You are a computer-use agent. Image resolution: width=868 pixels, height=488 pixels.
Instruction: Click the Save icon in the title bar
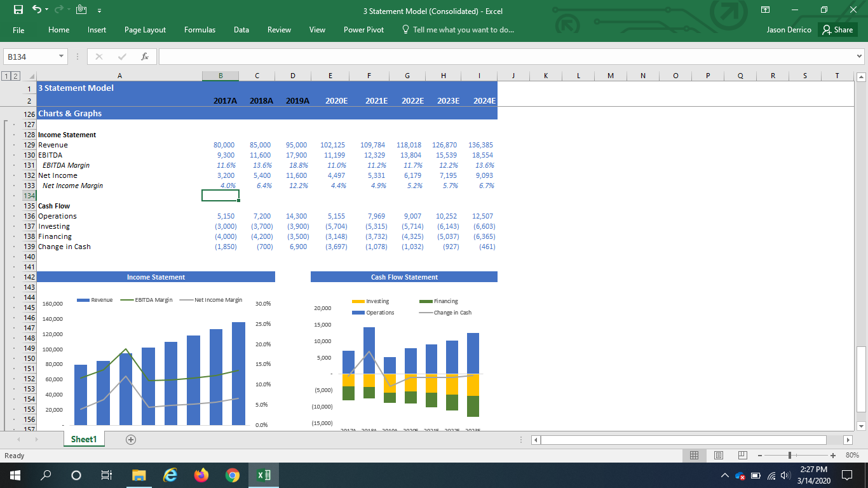coord(18,10)
